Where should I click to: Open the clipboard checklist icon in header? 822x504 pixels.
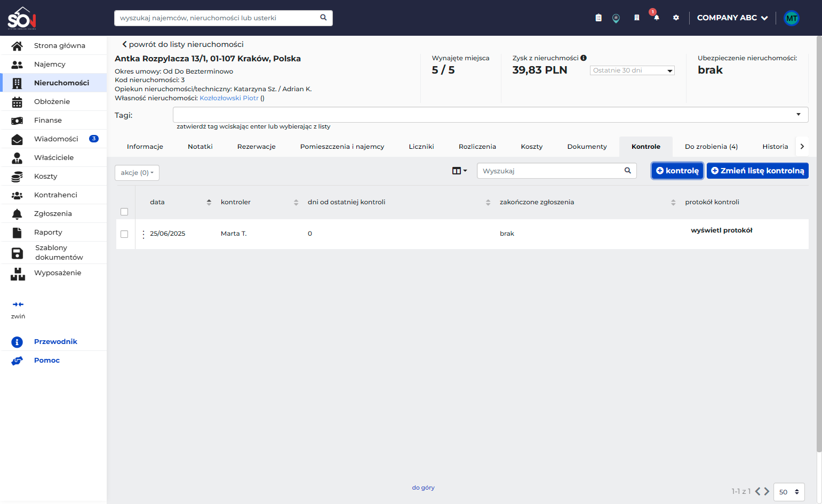[598, 18]
